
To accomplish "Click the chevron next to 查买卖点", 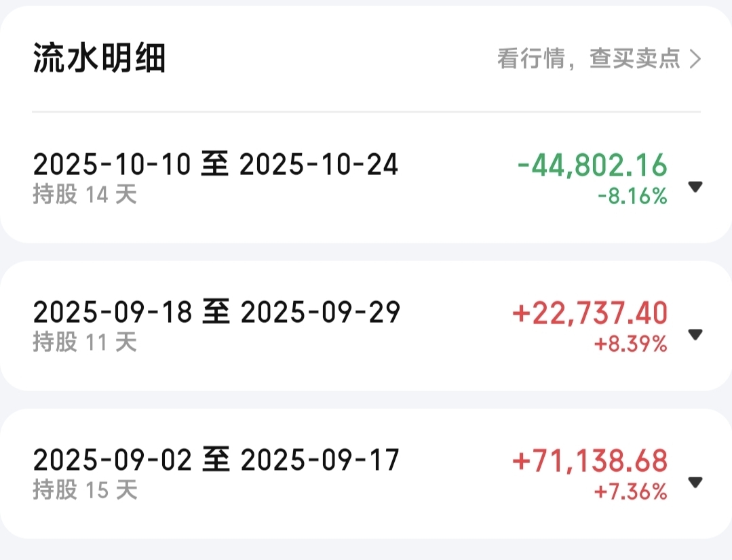I will pyautogui.click(x=695, y=59).
